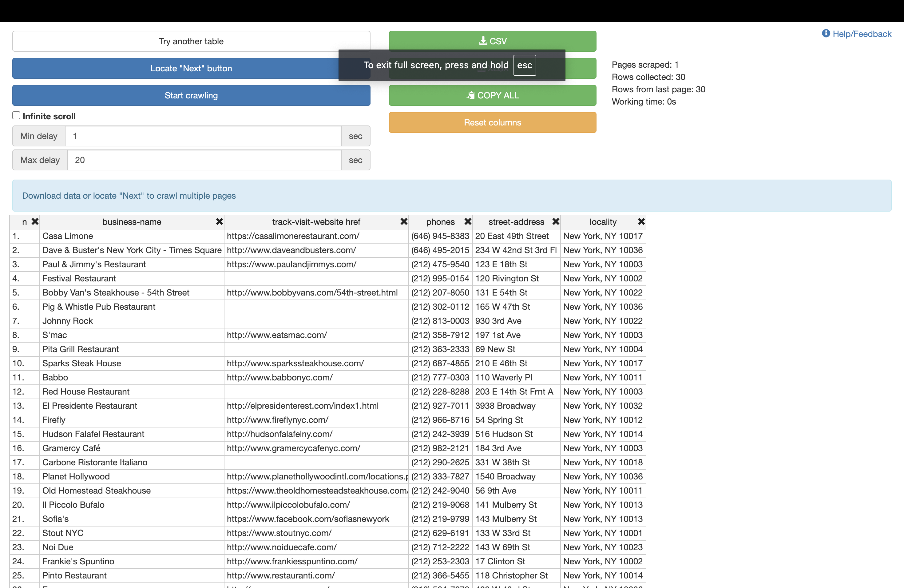The height and width of the screenshot is (588, 904).
Task: Enable the Infinite scroll checkbox
Action: click(16, 115)
